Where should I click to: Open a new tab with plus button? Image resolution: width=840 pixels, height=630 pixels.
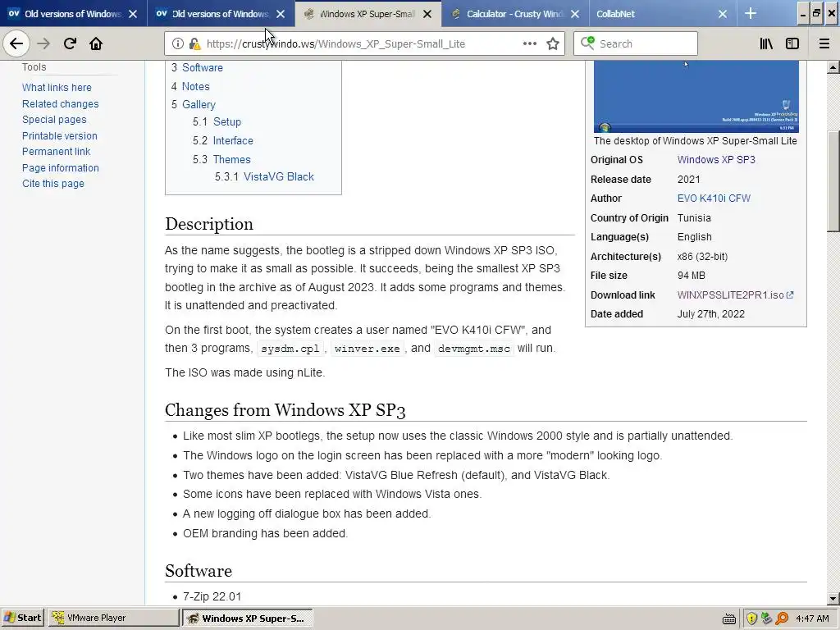click(751, 14)
